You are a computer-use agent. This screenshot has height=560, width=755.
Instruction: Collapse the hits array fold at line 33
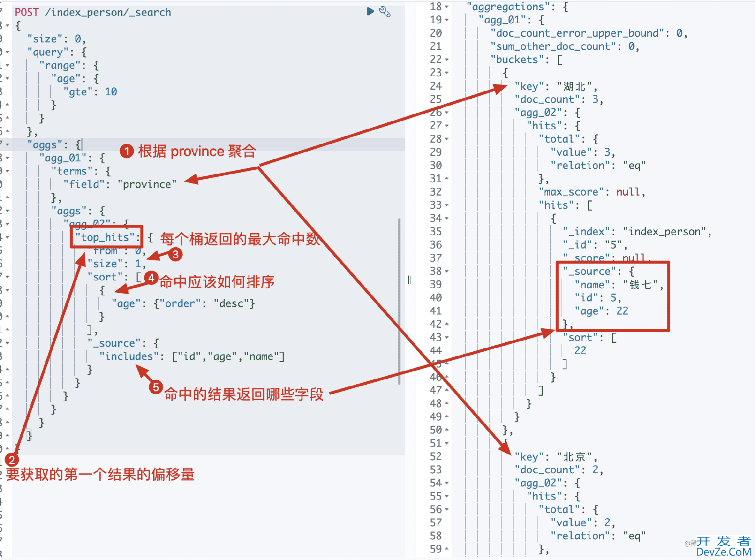(x=447, y=205)
